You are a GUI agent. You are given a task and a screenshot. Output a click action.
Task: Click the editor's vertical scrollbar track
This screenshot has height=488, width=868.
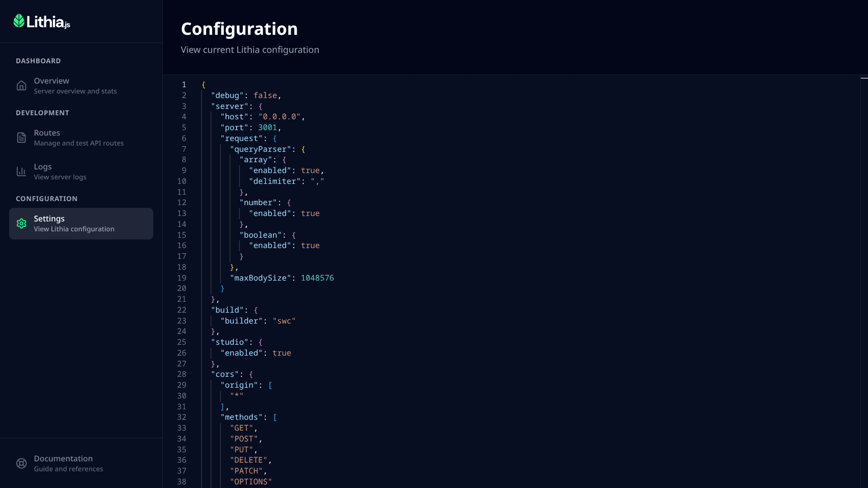(x=864, y=271)
